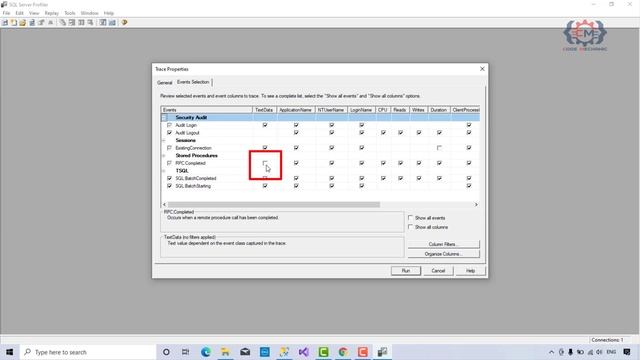Enable the Show all events checkbox
The width and height of the screenshot is (640, 360).
(411, 218)
